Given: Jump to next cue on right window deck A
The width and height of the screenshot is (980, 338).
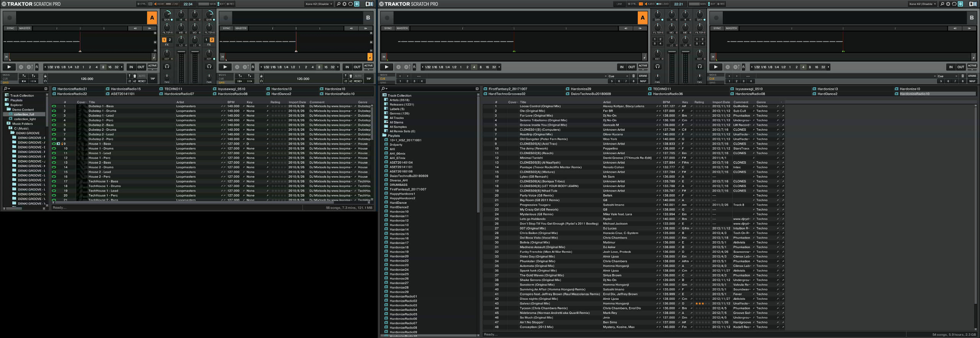Looking at the screenshot, I should [407, 76].
